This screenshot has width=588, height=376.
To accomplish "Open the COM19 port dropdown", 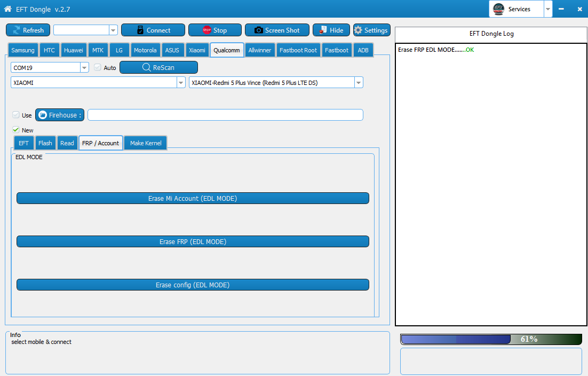I will pos(84,67).
